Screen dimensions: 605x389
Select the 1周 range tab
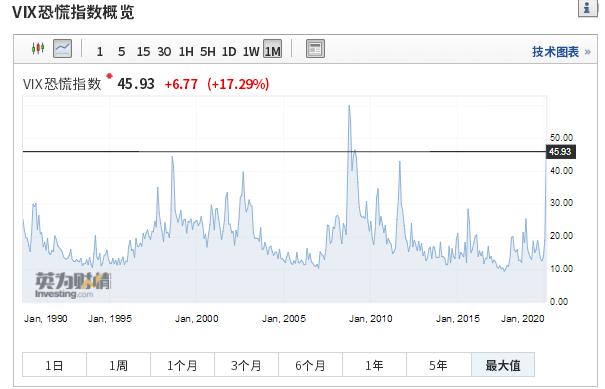pos(118,365)
